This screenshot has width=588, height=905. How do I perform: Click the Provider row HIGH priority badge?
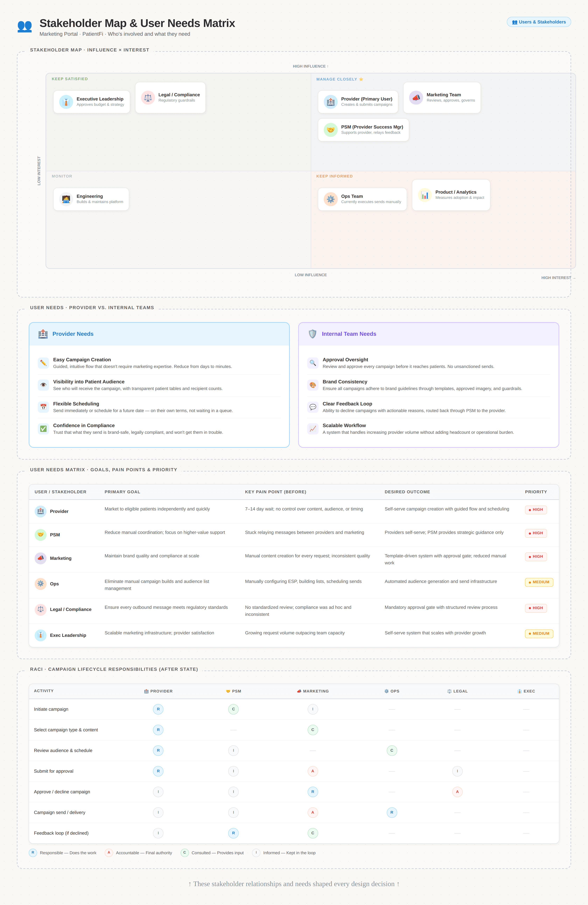click(535, 510)
